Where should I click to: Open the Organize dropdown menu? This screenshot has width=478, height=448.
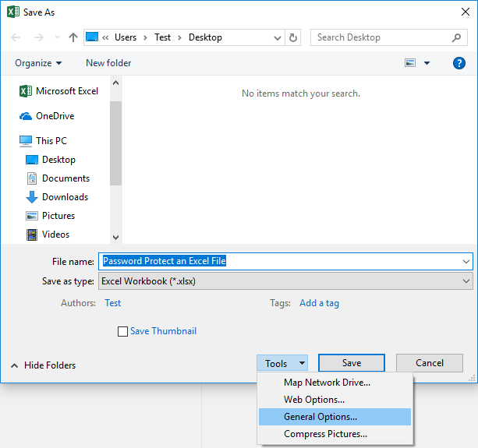click(x=38, y=63)
